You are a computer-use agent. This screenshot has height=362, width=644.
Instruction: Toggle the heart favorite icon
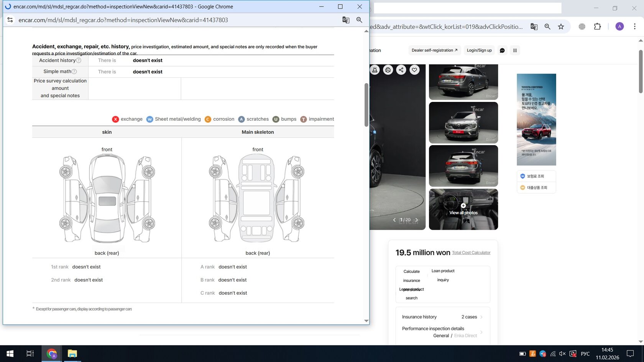click(414, 70)
